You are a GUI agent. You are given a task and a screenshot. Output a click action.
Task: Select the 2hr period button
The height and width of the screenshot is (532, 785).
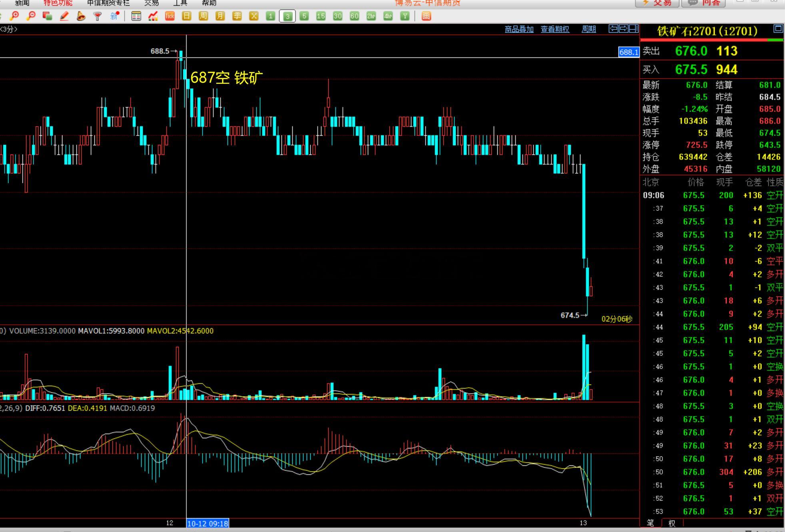(x=371, y=16)
